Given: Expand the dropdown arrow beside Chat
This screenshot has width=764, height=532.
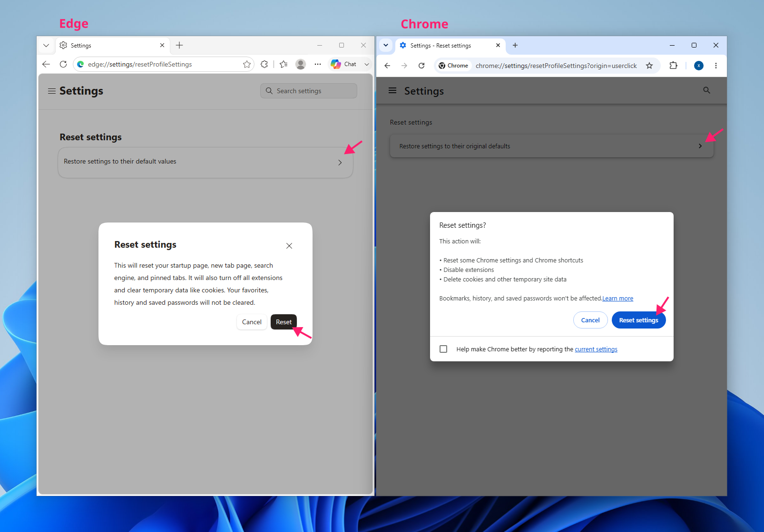Looking at the screenshot, I should click(367, 64).
